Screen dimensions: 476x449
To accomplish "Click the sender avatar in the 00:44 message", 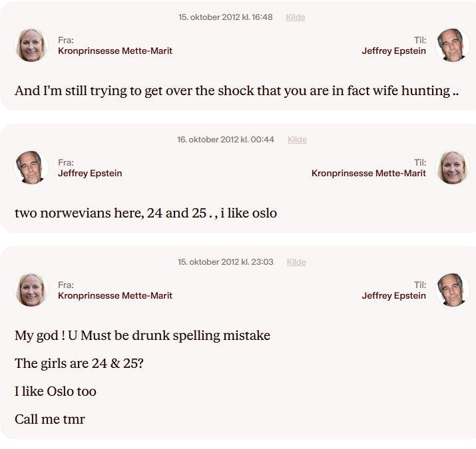I will pos(31,168).
